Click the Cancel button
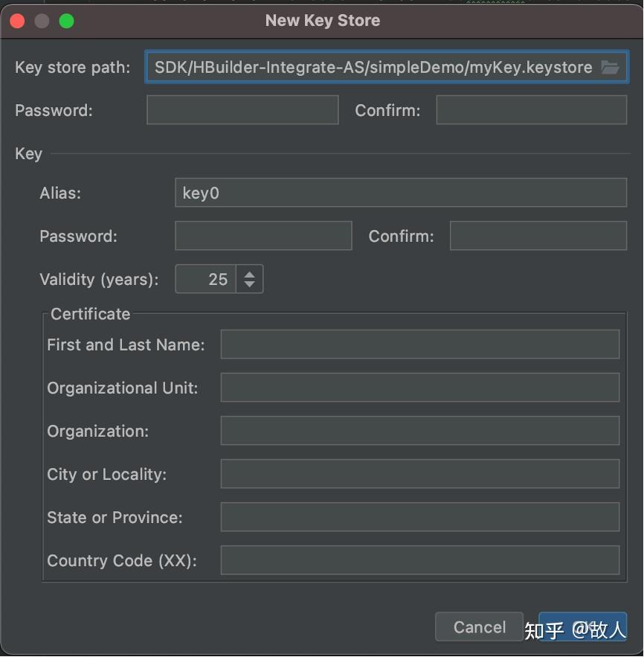 click(x=478, y=626)
